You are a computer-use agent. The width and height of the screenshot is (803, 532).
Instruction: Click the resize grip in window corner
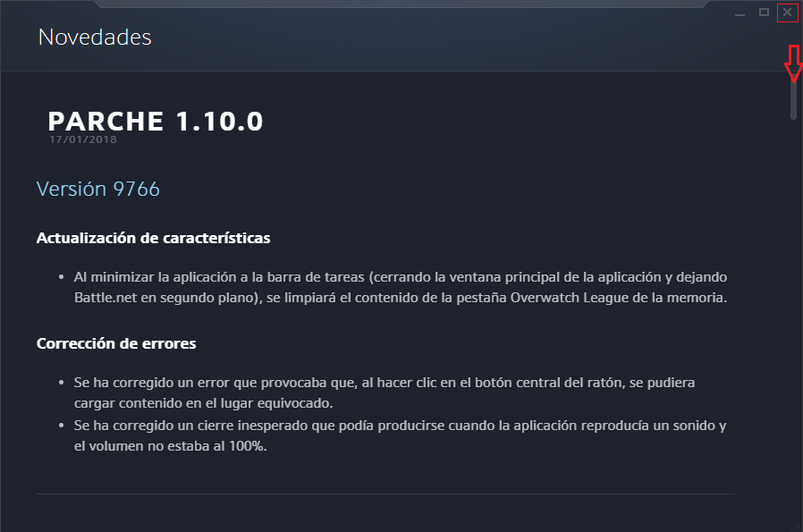pyautogui.click(x=794, y=524)
